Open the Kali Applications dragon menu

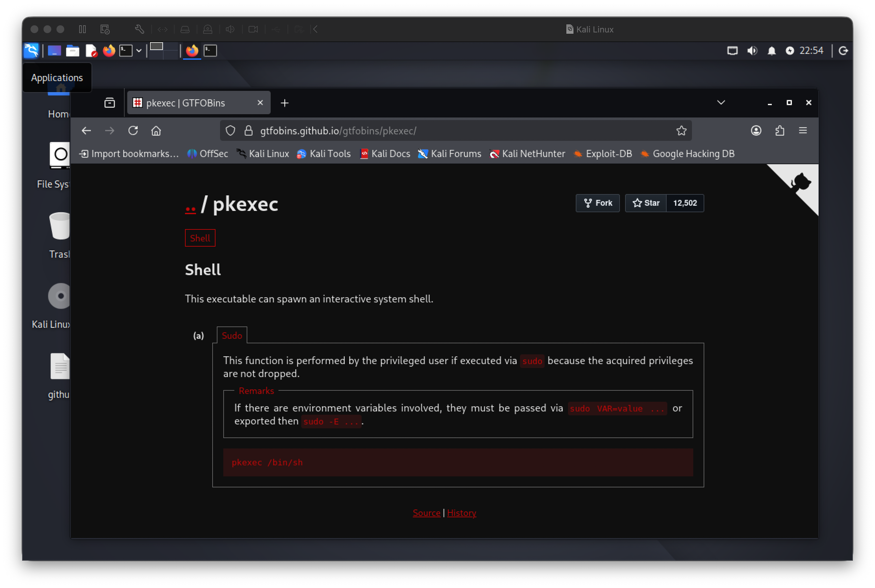coord(31,51)
